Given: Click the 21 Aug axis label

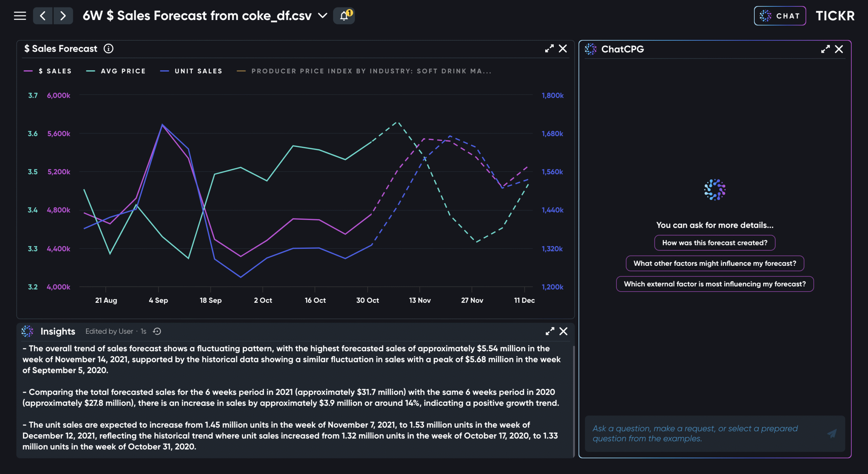Looking at the screenshot, I should point(106,300).
